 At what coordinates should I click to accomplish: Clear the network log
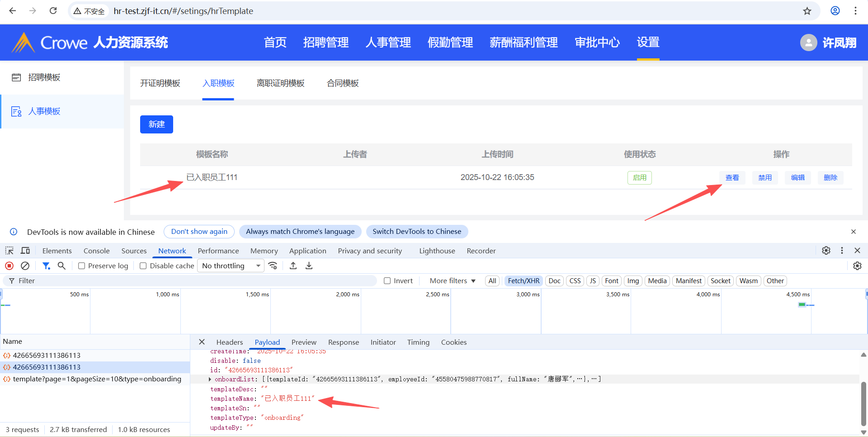click(x=25, y=266)
